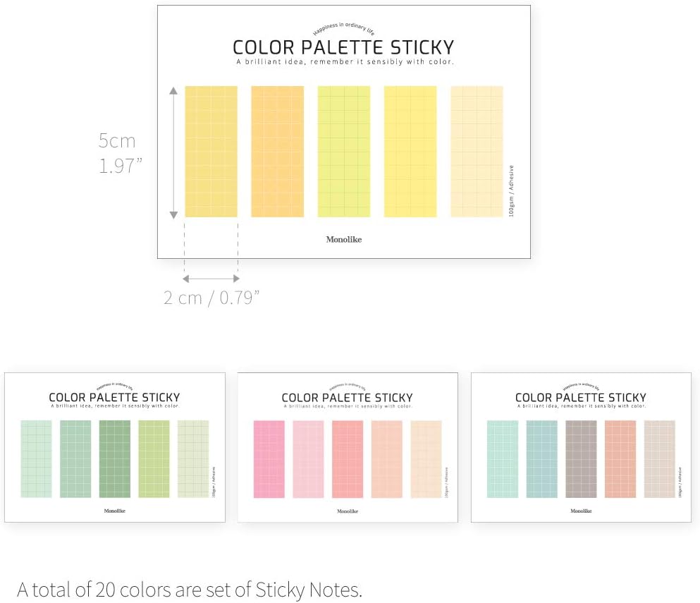Viewport: 700px width, 603px height.
Task: Click the large COLOR PALETTE STICKY heading
Action: (343, 48)
